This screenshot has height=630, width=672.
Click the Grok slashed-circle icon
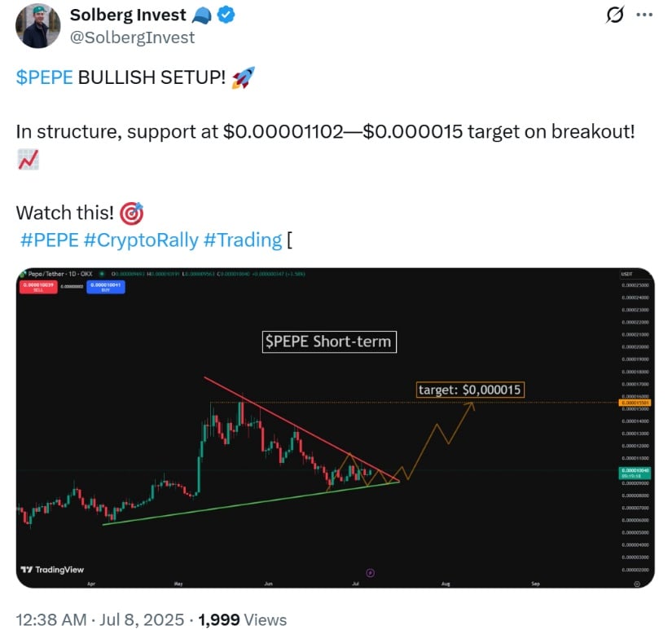click(614, 15)
